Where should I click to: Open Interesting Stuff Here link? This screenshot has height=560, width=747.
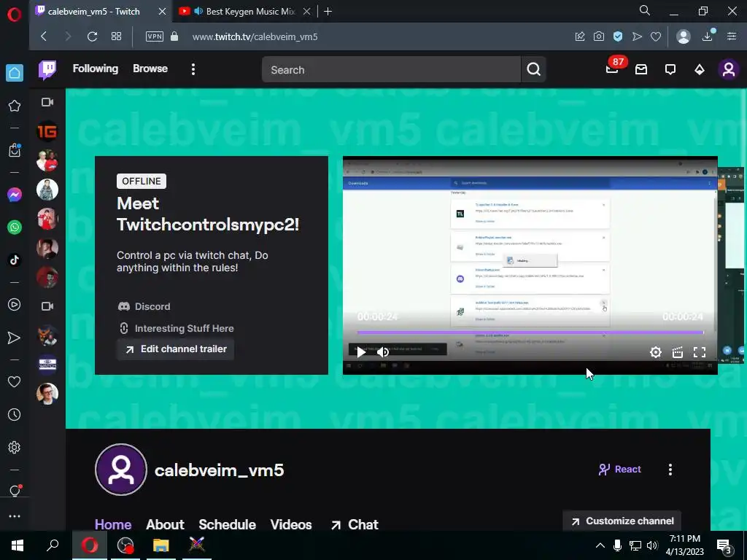(x=176, y=328)
